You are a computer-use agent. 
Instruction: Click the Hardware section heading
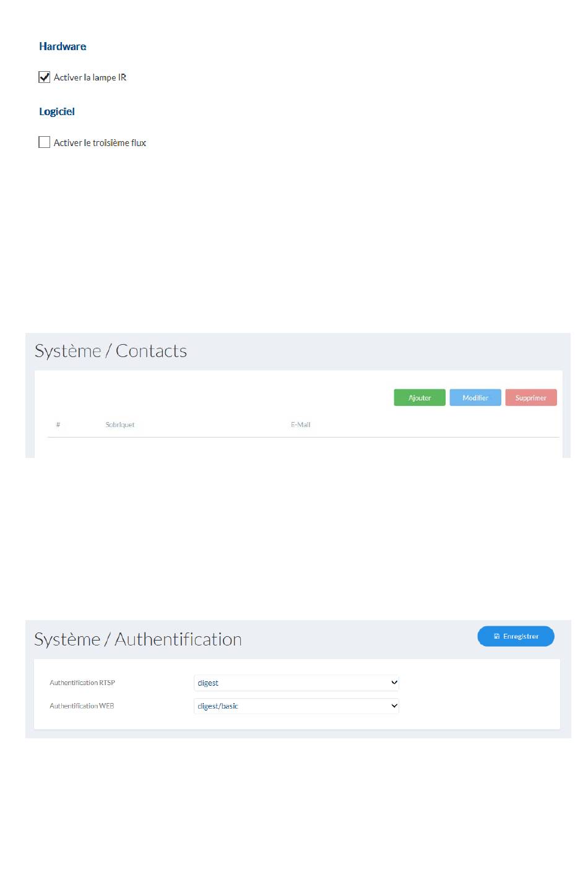63,46
